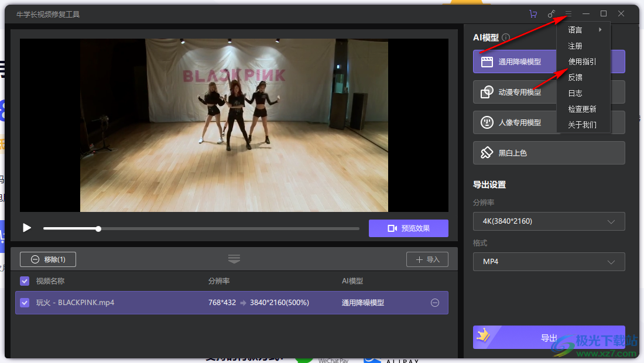Toggle the select-all checkbox beside 视频名称
Viewport: 644px width, 363px height.
[x=25, y=281]
